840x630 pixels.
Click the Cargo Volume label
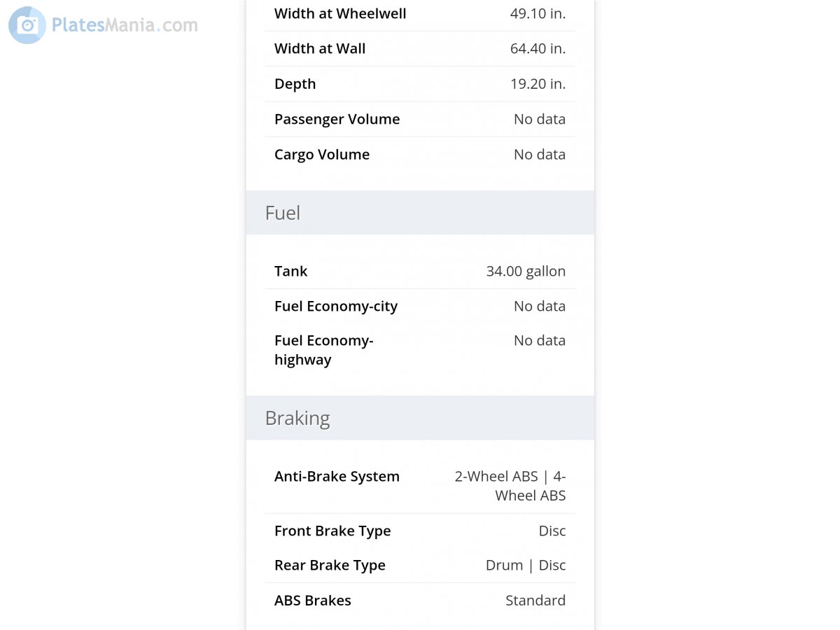point(322,154)
